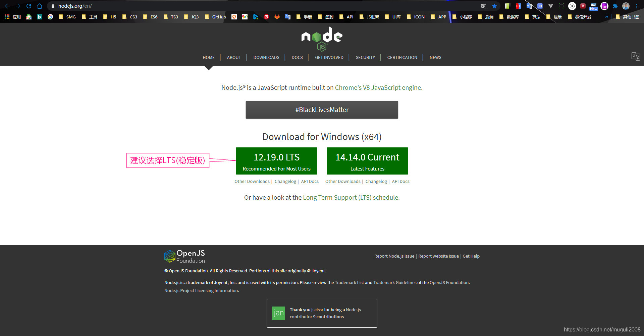Open API Docs under the Current button
The width and height of the screenshot is (644, 336).
(x=400, y=182)
